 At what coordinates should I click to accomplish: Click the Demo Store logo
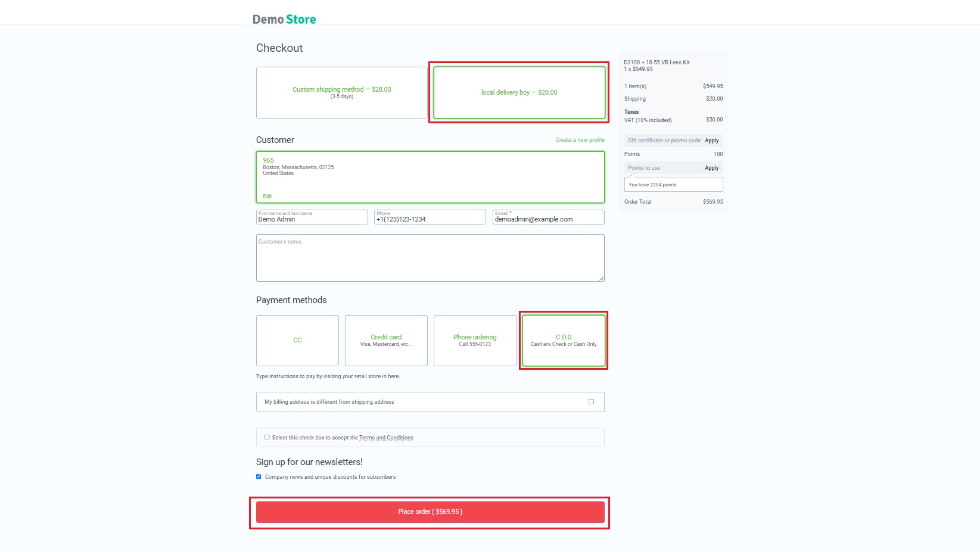tap(284, 19)
